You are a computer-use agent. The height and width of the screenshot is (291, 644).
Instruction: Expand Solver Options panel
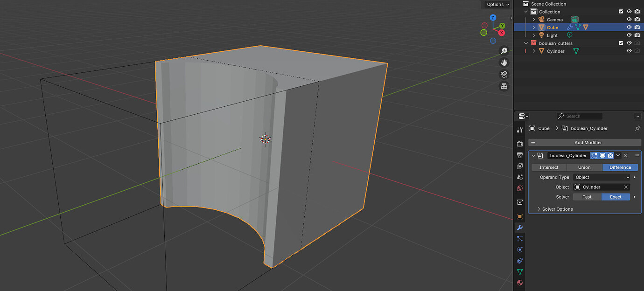pos(555,209)
